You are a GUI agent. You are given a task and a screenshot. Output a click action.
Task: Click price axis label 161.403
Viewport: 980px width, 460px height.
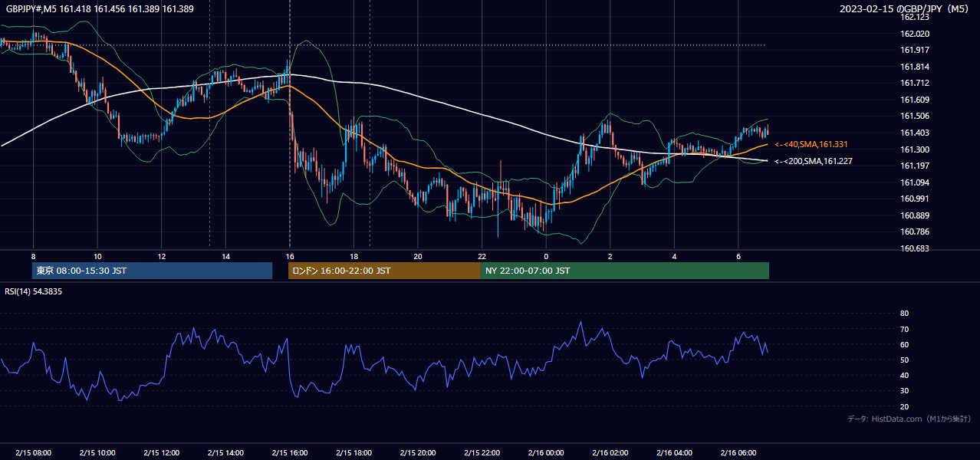pos(914,133)
